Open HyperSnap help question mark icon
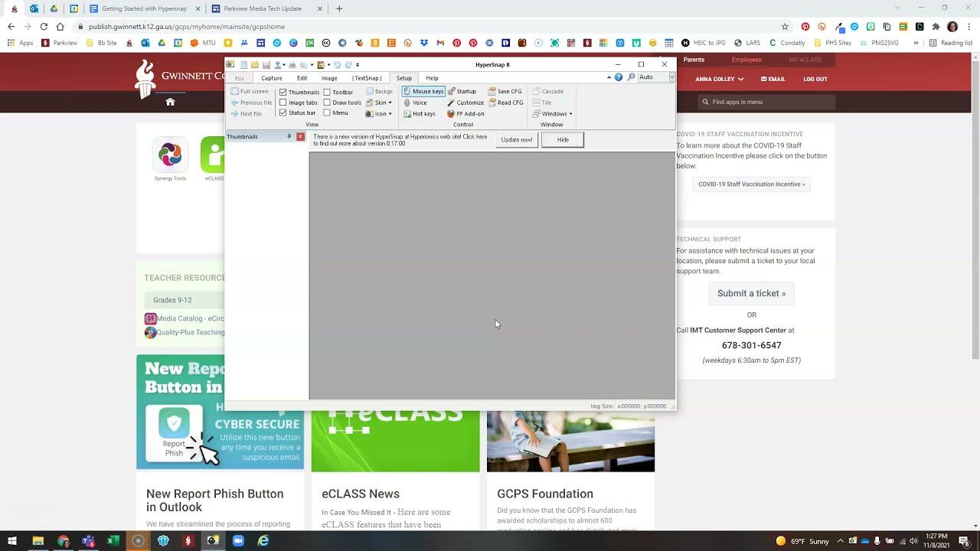Screen dimensions: 980x551 tap(619, 77)
